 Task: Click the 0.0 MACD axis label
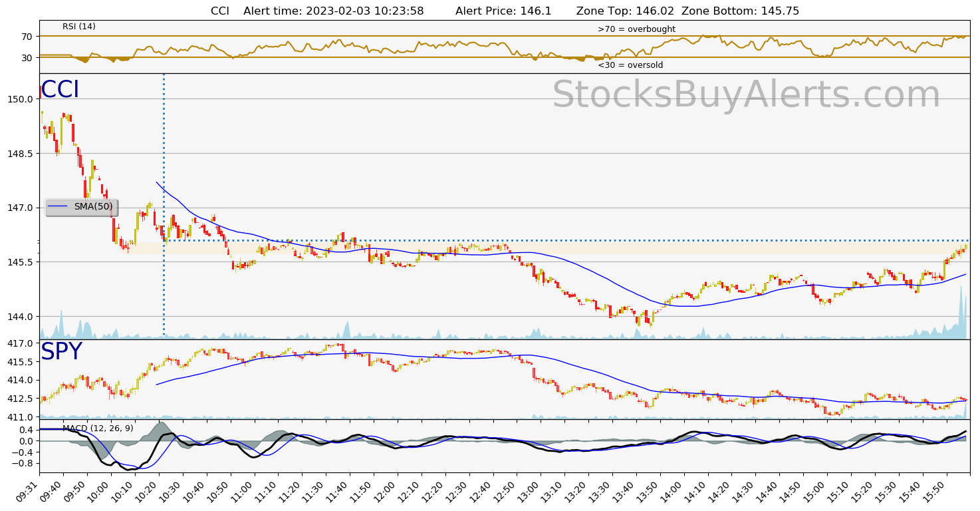coord(26,440)
